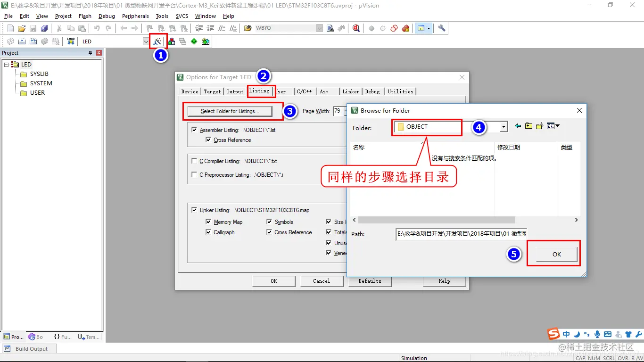Screen dimensions: 644x362
Task: Click the Rebuild all targets icon
Action: point(33,41)
